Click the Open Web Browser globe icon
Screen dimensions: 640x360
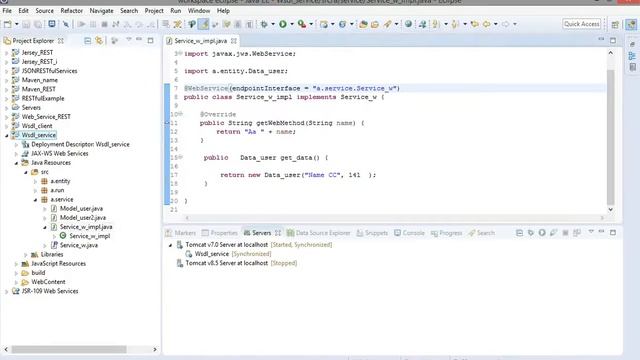(408, 24)
